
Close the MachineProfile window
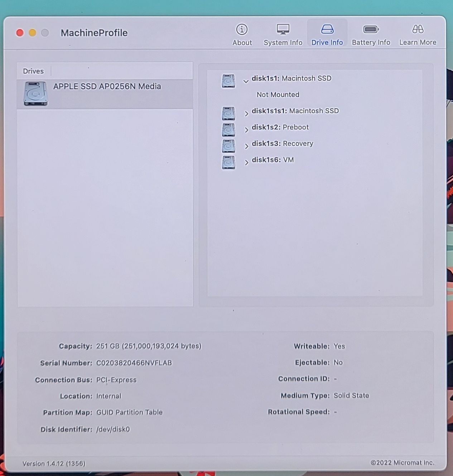coord(20,33)
